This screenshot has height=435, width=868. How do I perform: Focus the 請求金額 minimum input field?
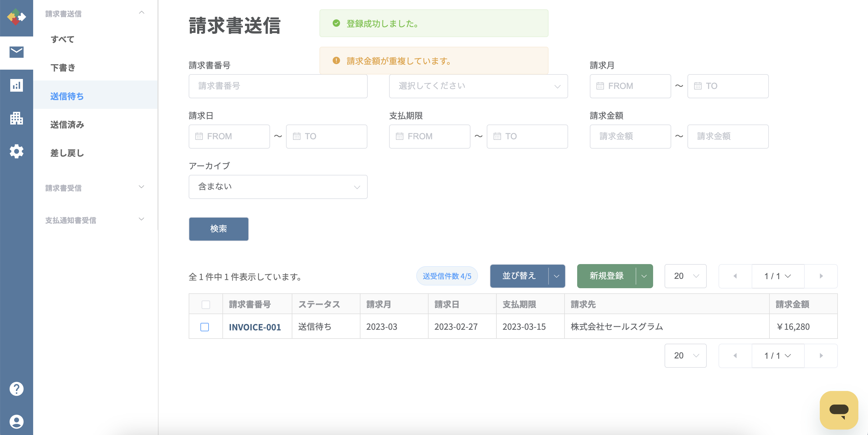coord(630,136)
